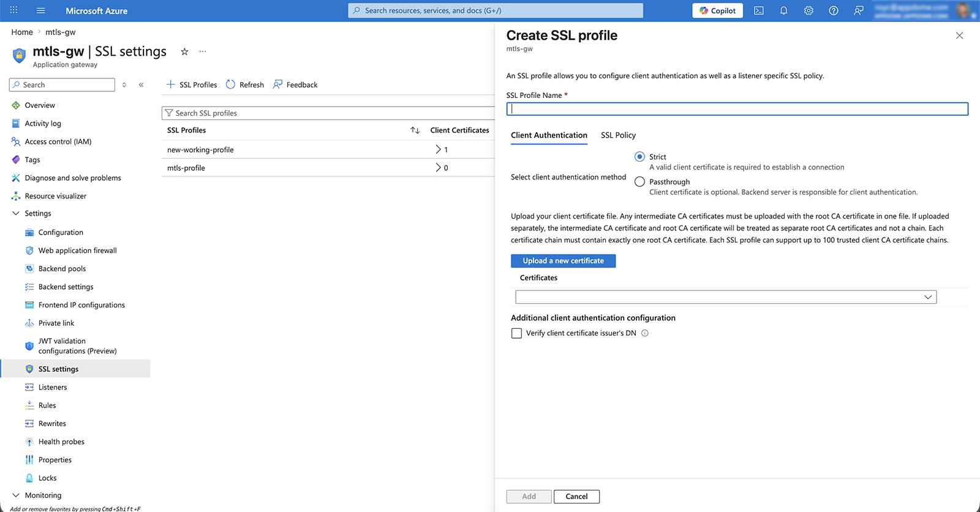Viewport: 980px width, 512px height.
Task: Open Configuration settings
Action: pyautogui.click(x=61, y=233)
